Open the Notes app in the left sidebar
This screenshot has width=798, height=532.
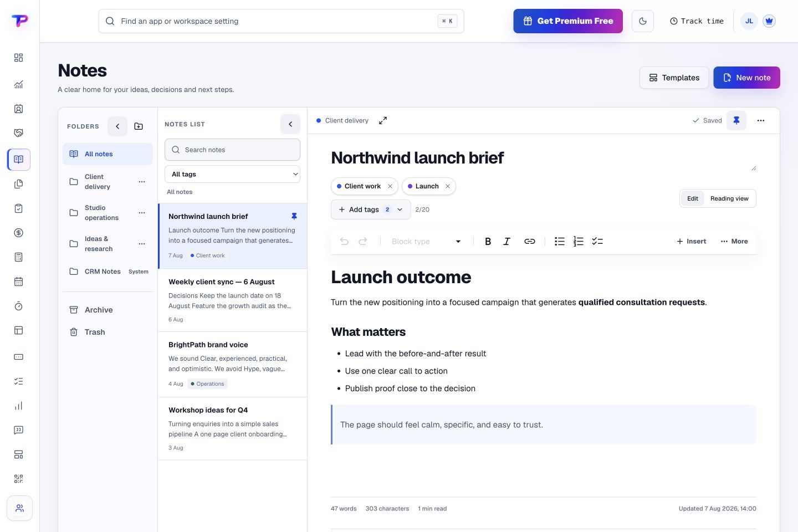point(19,160)
